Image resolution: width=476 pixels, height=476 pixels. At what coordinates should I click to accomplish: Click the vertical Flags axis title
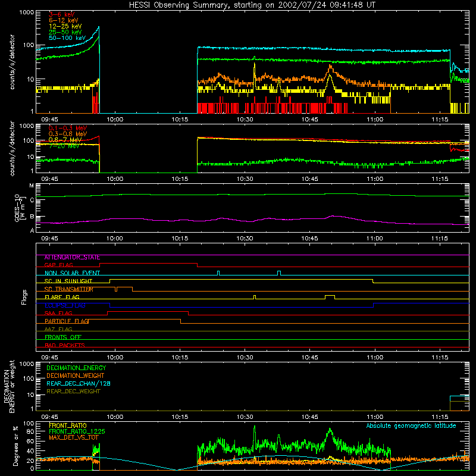click(24, 297)
